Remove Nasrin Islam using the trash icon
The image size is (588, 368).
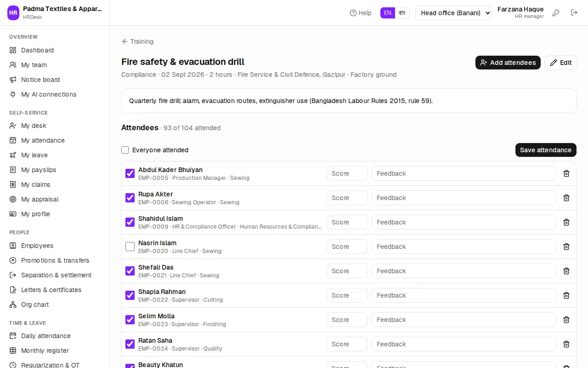[x=566, y=247]
